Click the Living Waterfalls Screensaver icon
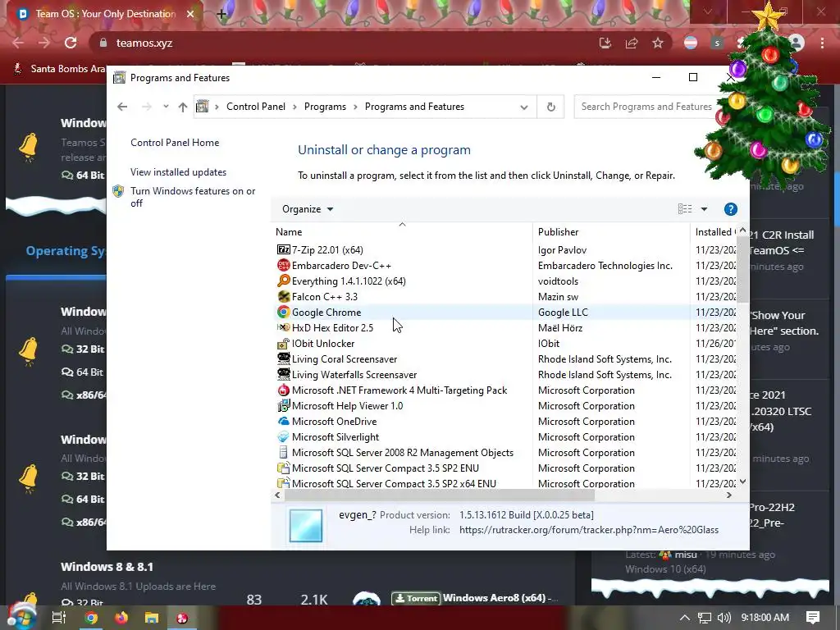This screenshot has width=840, height=630. [283, 374]
